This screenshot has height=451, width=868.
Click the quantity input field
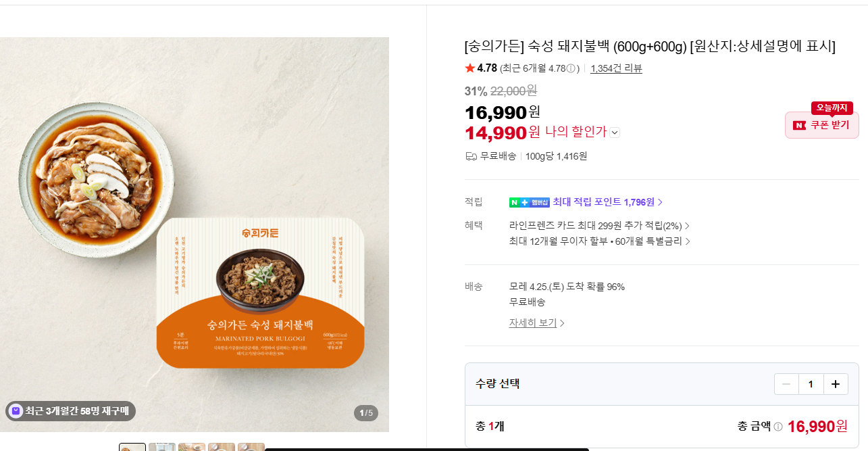pos(811,385)
